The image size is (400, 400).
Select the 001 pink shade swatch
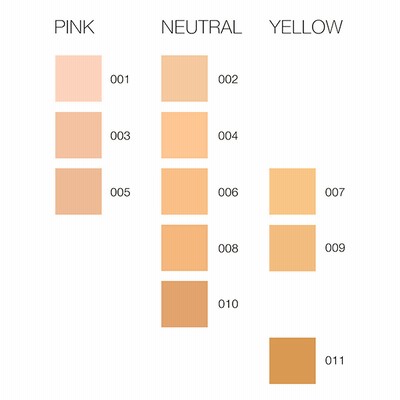point(78,78)
